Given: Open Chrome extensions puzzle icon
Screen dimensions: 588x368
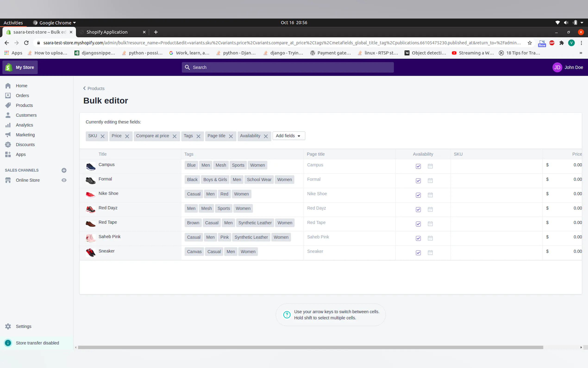Looking at the screenshot, I should [x=562, y=43].
